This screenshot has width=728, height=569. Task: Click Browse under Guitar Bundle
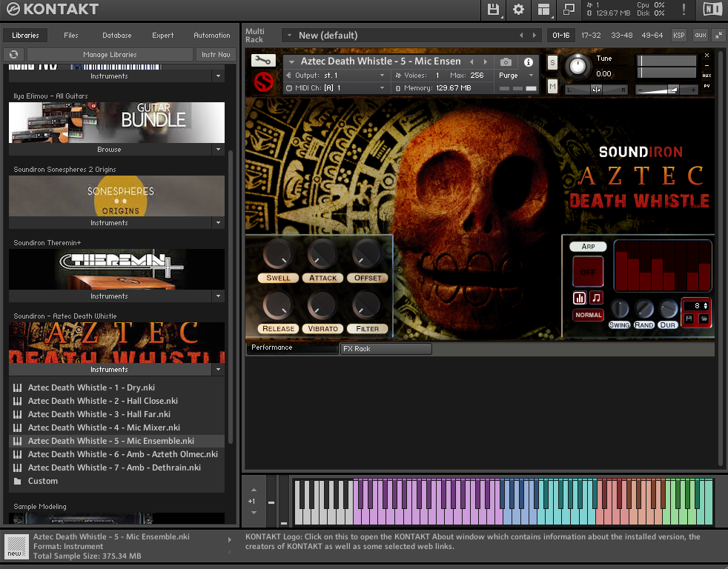tap(110, 150)
